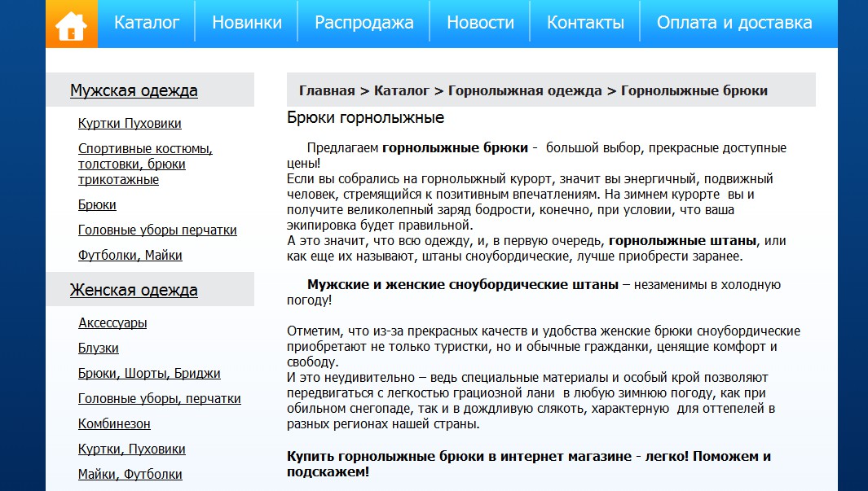Open Куртки Пуховики under men's clothing
This screenshot has width=868, height=491.
pos(130,123)
